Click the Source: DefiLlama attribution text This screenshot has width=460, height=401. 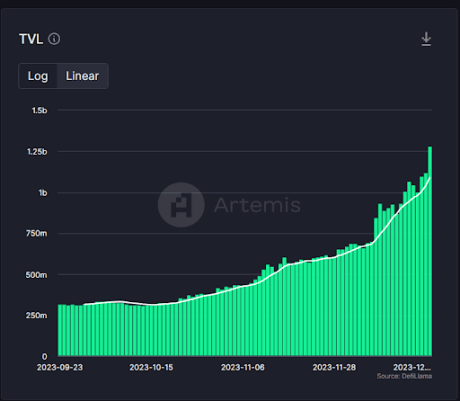pyautogui.click(x=404, y=376)
